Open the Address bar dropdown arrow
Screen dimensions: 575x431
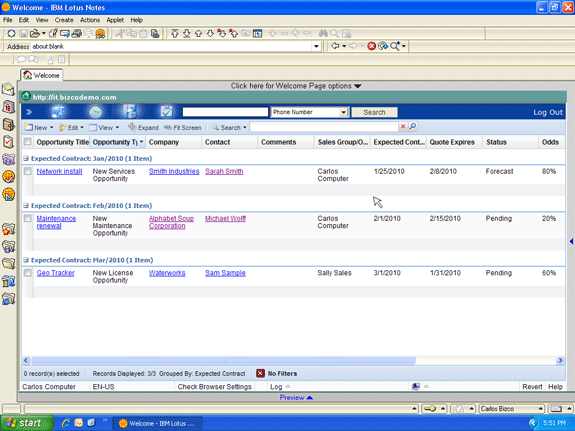pyautogui.click(x=316, y=46)
